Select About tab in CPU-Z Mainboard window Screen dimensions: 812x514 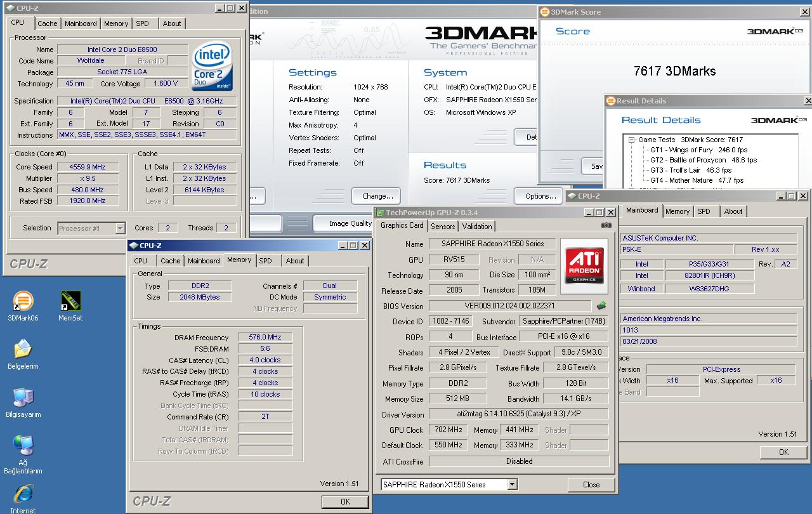[x=733, y=211]
